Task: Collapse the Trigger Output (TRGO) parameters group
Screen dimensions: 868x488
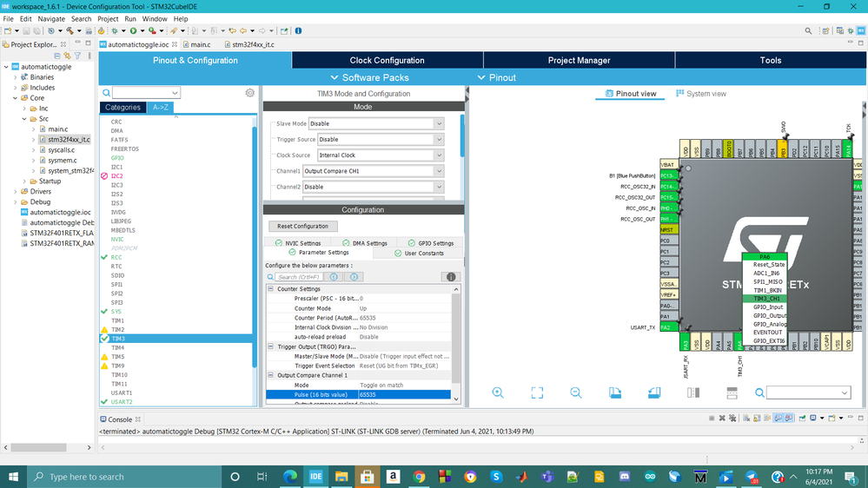Action: point(271,346)
